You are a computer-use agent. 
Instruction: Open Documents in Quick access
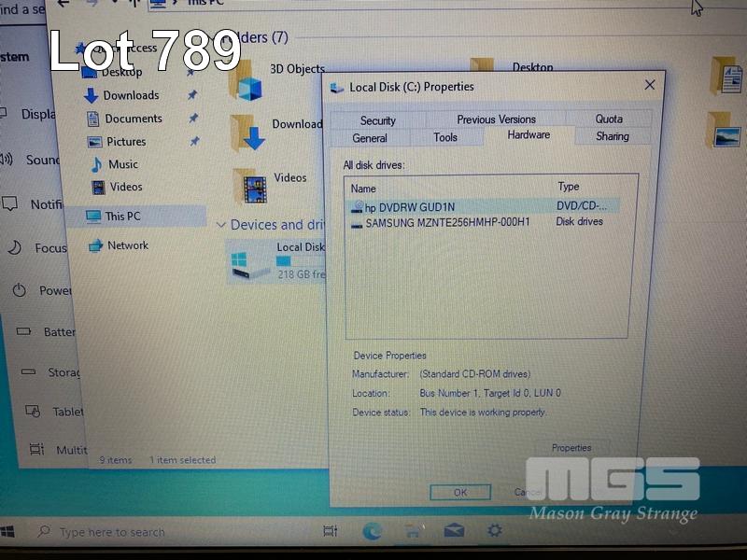134,119
